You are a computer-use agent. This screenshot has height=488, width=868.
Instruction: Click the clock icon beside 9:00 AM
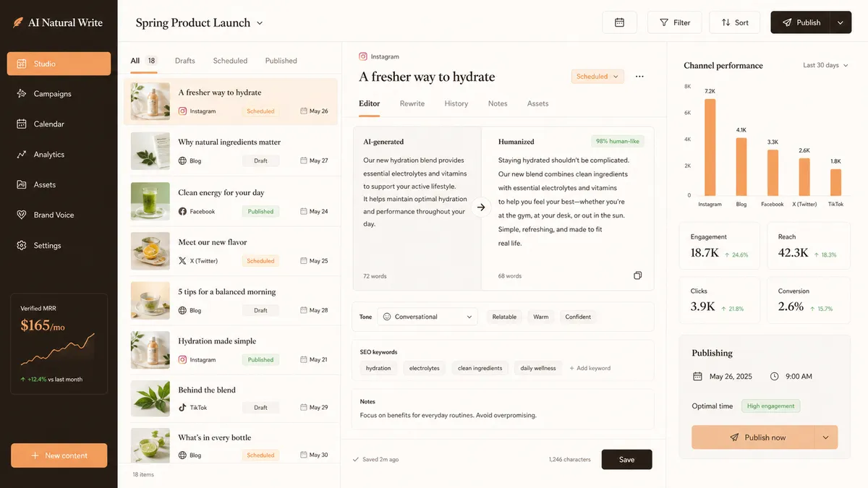tap(774, 377)
